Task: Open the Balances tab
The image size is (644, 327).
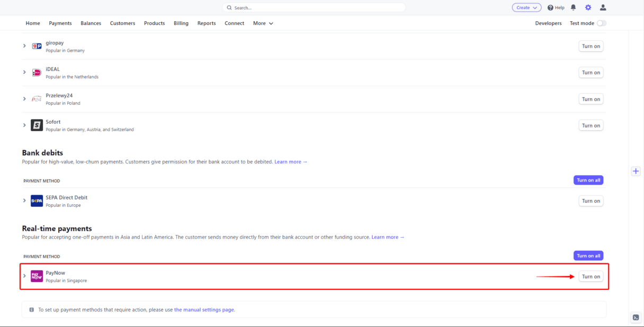Action: [x=91, y=23]
